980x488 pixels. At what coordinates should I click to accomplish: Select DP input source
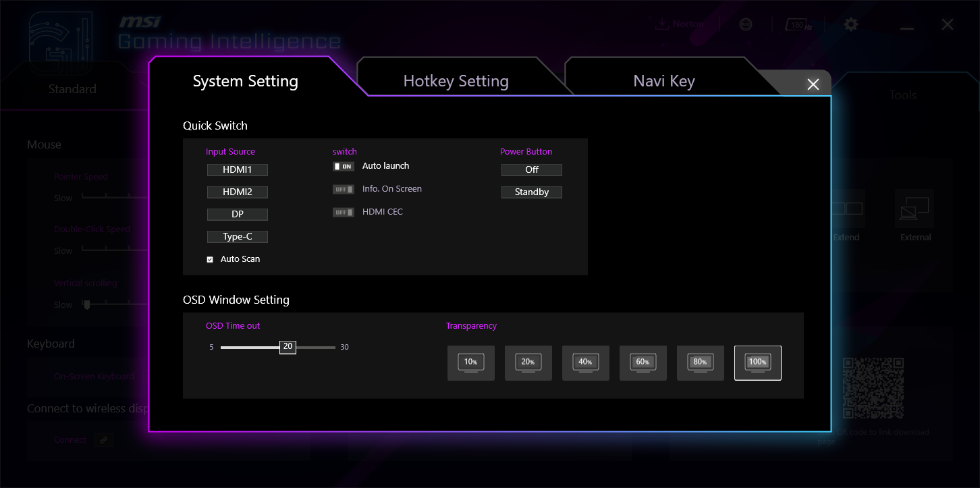(238, 215)
